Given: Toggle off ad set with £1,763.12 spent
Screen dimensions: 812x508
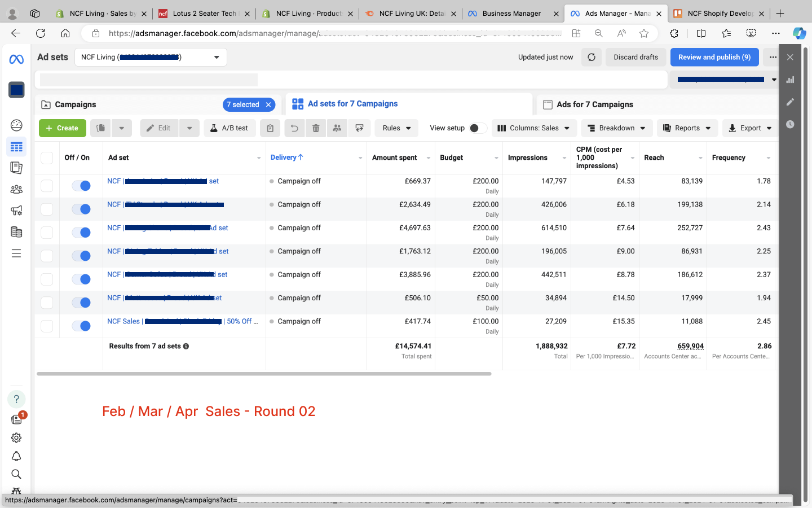Looking at the screenshot, I should pos(81,256).
